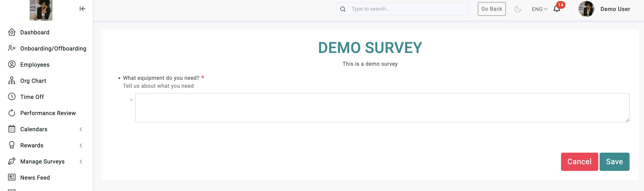Click the 'This is a demo survey' description
The height and width of the screenshot is (191, 644).
click(370, 64)
